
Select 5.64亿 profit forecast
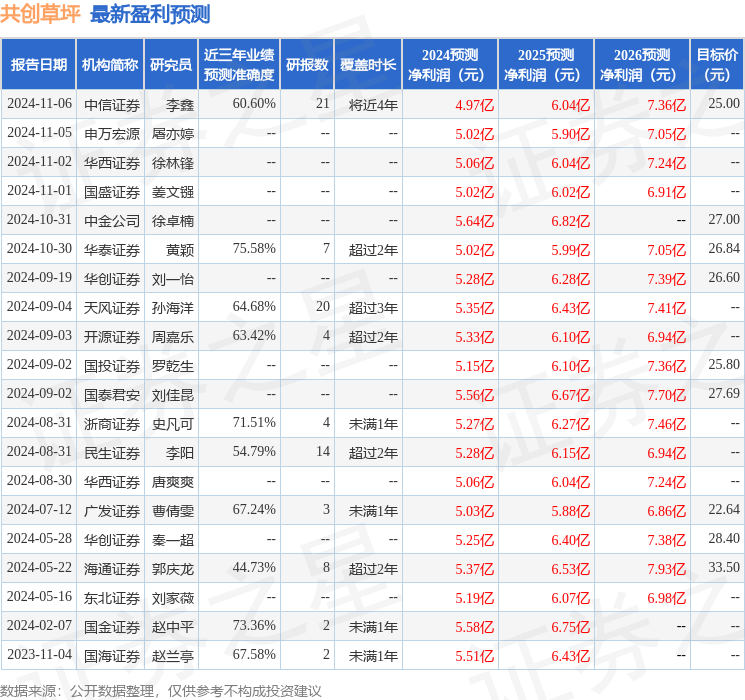[475, 221]
